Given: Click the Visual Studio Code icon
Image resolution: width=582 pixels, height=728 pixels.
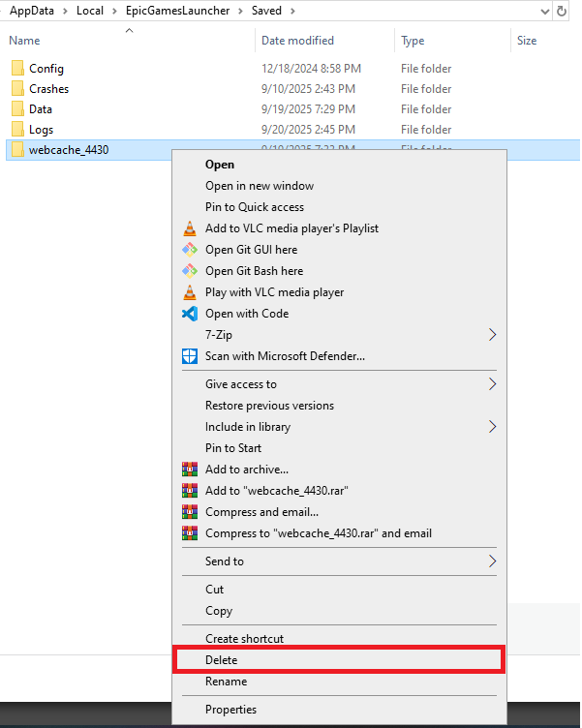Looking at the screenshot, I should coord(189,314).
